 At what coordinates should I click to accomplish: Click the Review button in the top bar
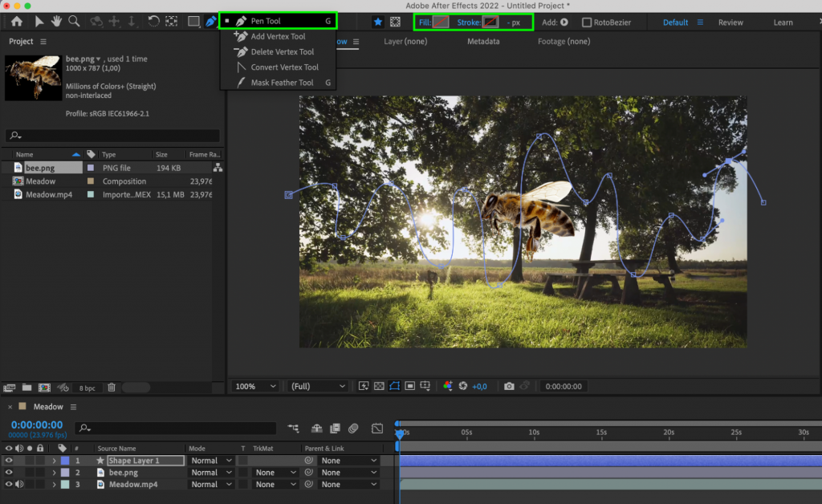click(x=730, y=22)
